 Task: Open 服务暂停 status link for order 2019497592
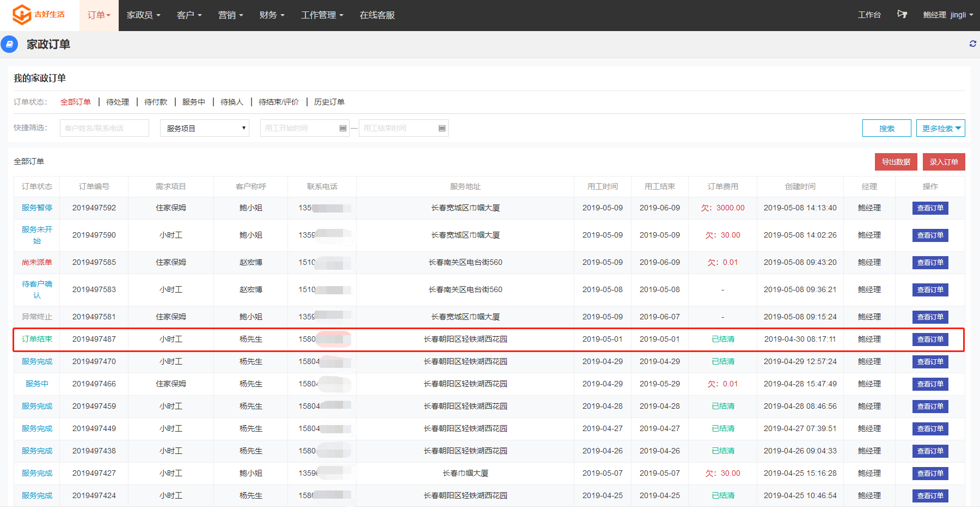tap(37, 208)
